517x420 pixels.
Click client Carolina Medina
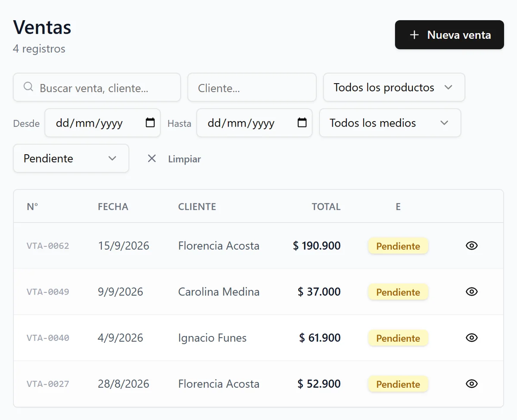point(219,292)
